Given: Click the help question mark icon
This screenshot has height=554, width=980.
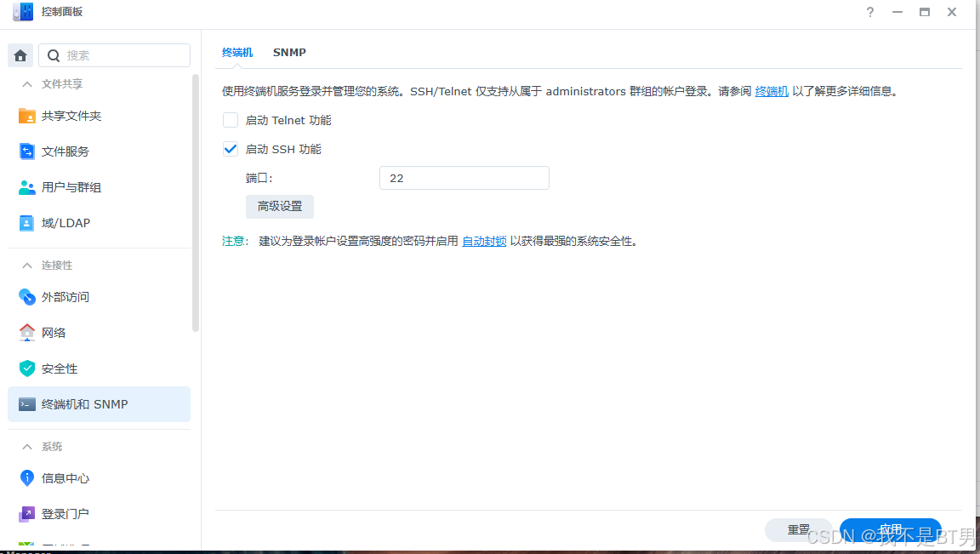Looking at the screenshot, I should [x=869, y=12].
